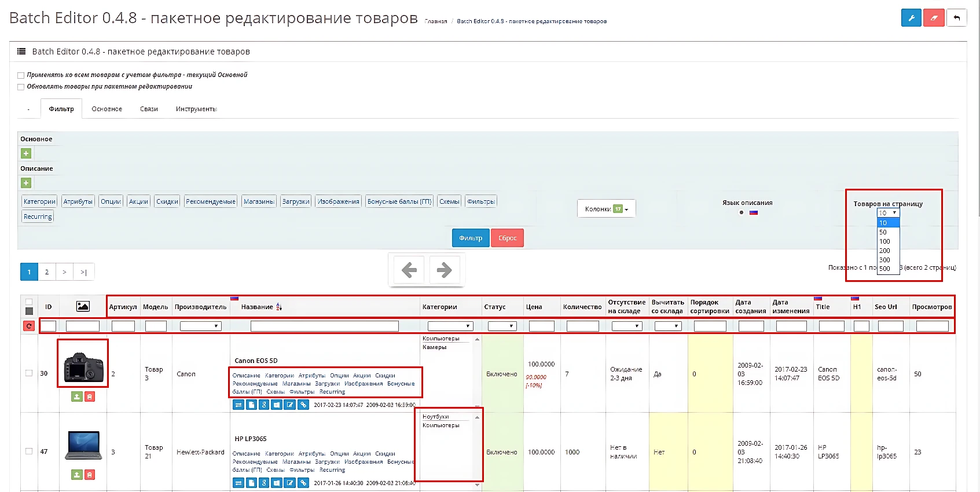
Task: Select checkbox for product ID 30
Action: [29, 373]
